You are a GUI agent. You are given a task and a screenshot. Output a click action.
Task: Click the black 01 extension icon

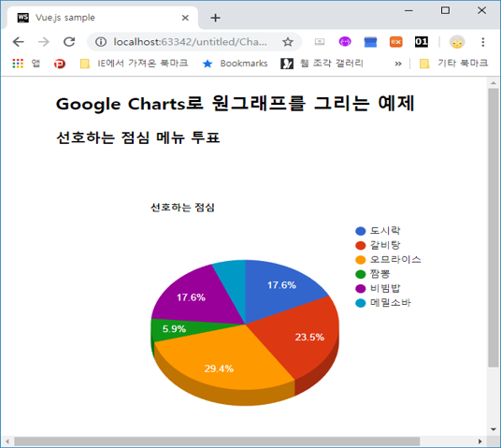point(422,42)
